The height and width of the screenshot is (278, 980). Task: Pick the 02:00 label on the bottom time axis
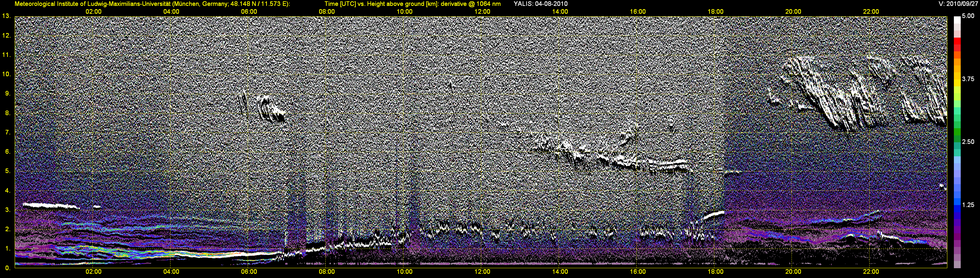point(93,272)
